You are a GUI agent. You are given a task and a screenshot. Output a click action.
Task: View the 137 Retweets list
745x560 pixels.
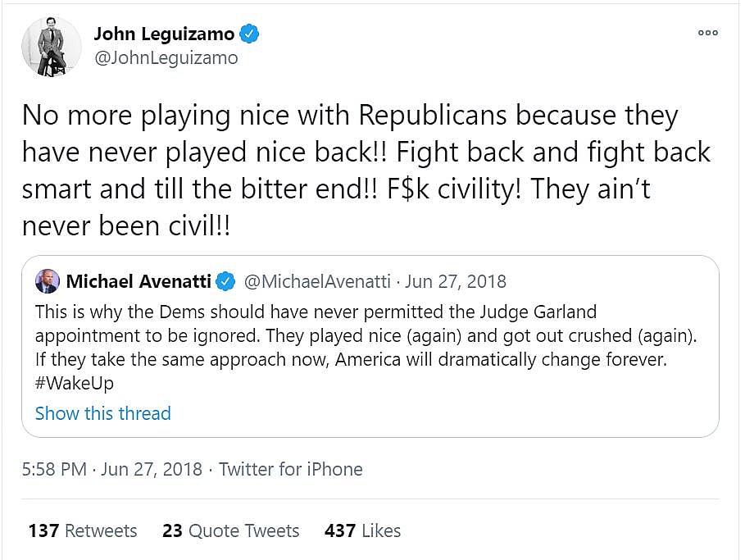(x=83, y=530)
